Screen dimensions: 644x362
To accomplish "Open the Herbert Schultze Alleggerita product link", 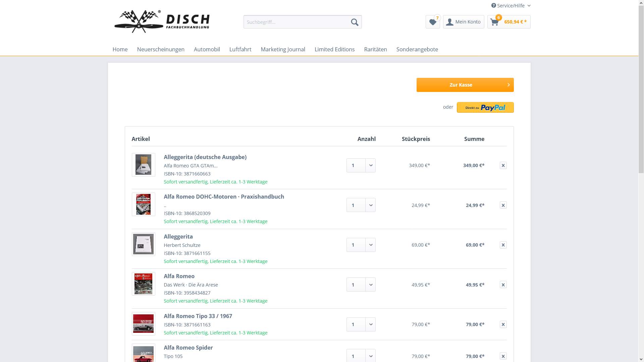I will [178, 237].
